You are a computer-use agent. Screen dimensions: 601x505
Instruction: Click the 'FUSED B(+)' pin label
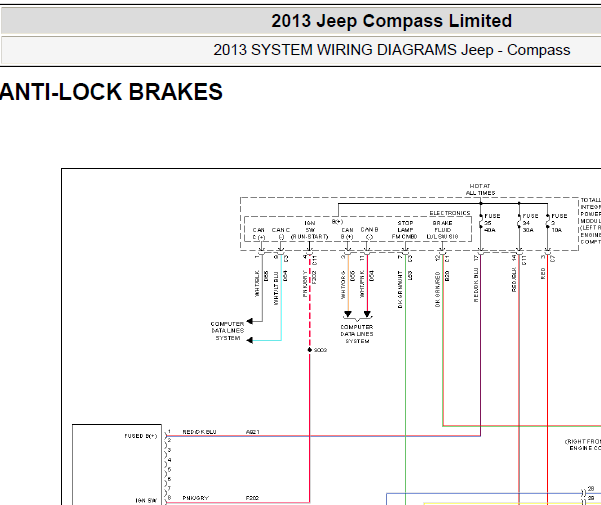pyautogui.click(x=141, y=436)
